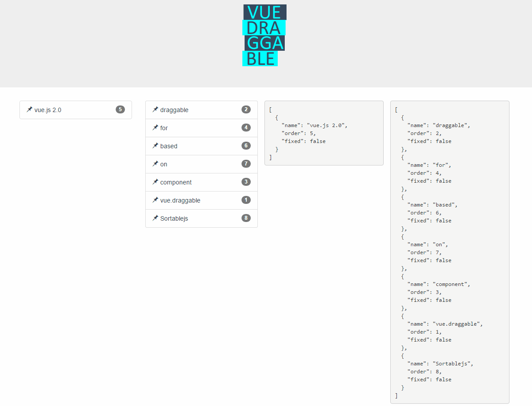Toggle pinning for the 'component' entry
This screenshot has width=532, height=406.
(x=155, y=182)
